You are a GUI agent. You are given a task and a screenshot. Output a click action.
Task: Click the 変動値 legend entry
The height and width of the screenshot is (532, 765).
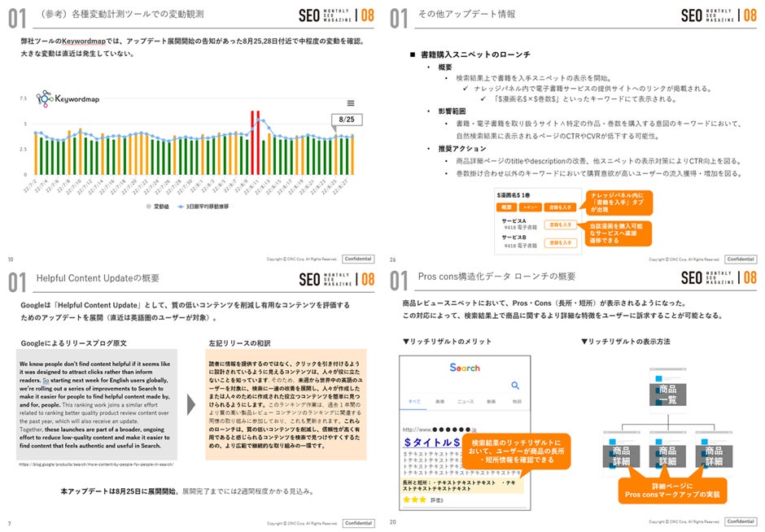[x=158, y=207]
